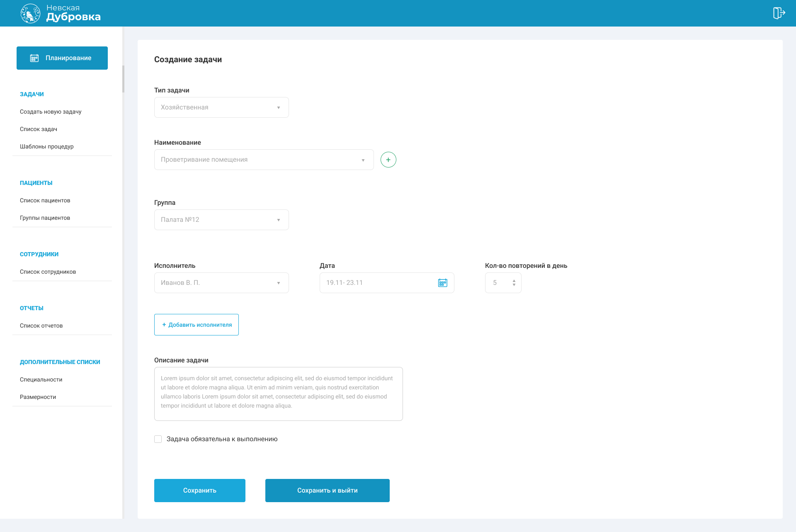Click Добавить исполнителя button

pos(196,325)
